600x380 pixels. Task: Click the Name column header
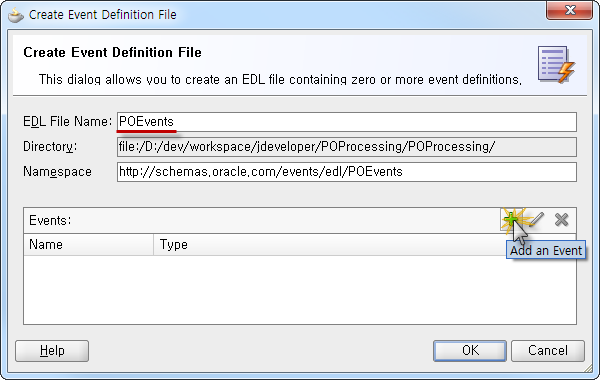pos(88,245)
